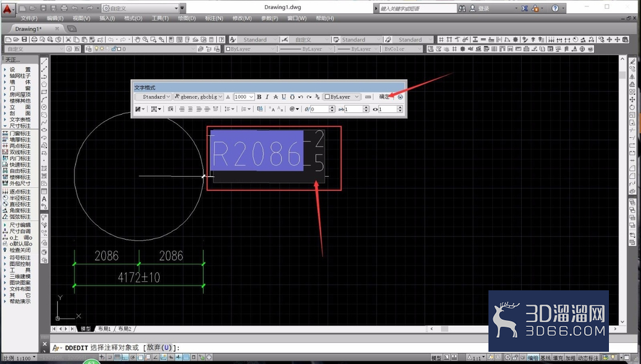Collapse the 尺寸标注 sidebar category
This screenshot has width=641, height=364.
pos(17,126)
